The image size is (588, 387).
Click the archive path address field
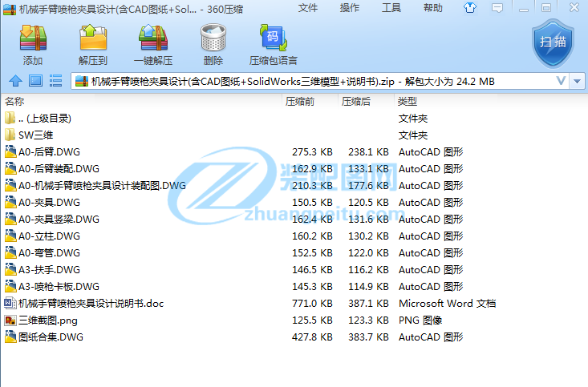pos(320,81)
